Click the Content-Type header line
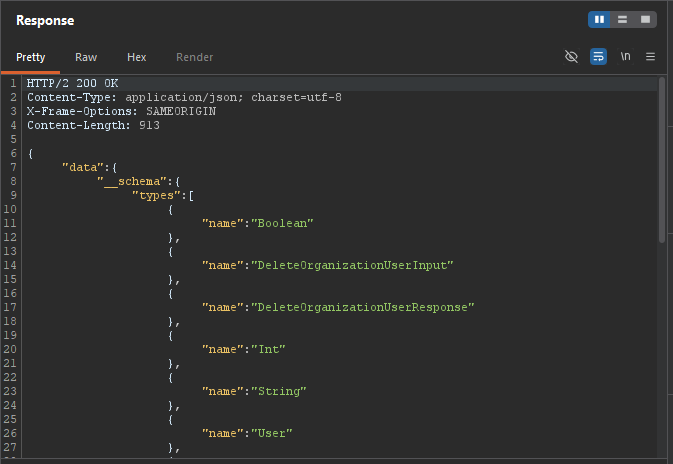Viewport: 673px width, 464px height. 184,97
